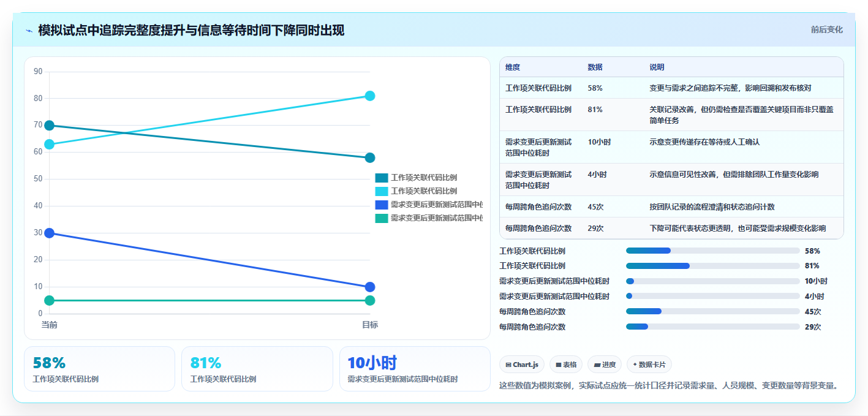Click the 58% progress bar
This screenshot has height=416, width=868.
click(713, 251)
